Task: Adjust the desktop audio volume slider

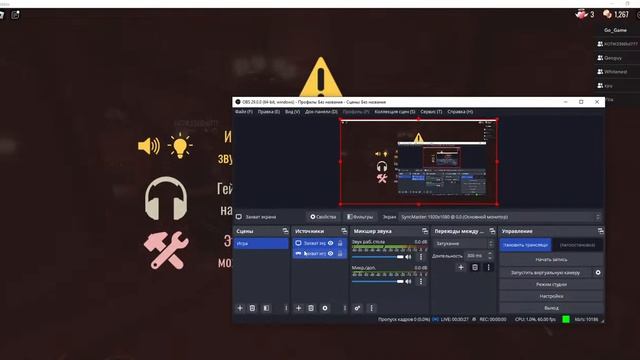Action: pos(378,257)
